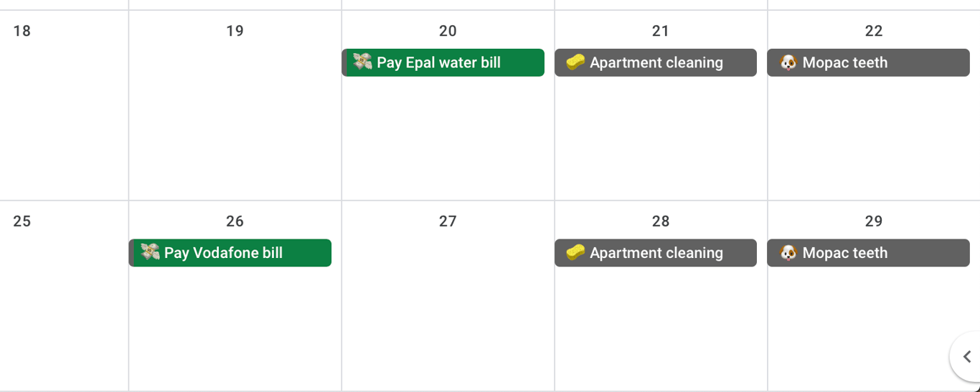
Task: Click the dog face icon on the 22nd
Action: 788,62
